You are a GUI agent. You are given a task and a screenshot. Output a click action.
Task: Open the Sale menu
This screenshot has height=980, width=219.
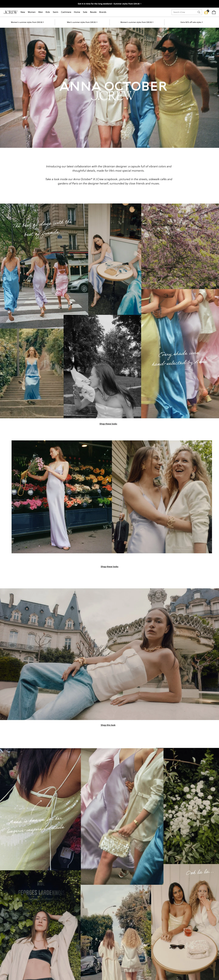click(85, 12)
